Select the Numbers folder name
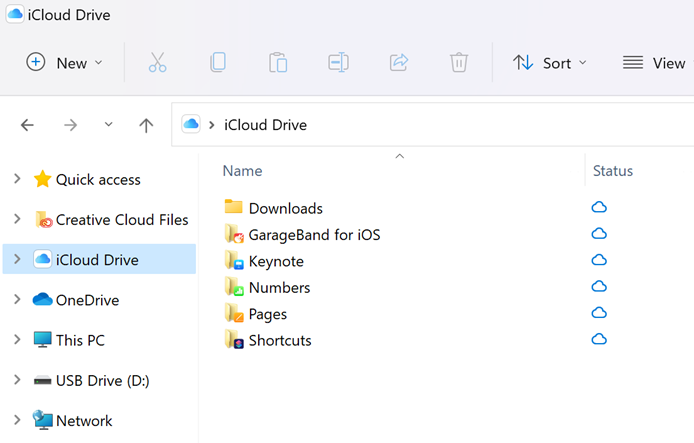This screenshot has height=443, width=694. [279, 288]
